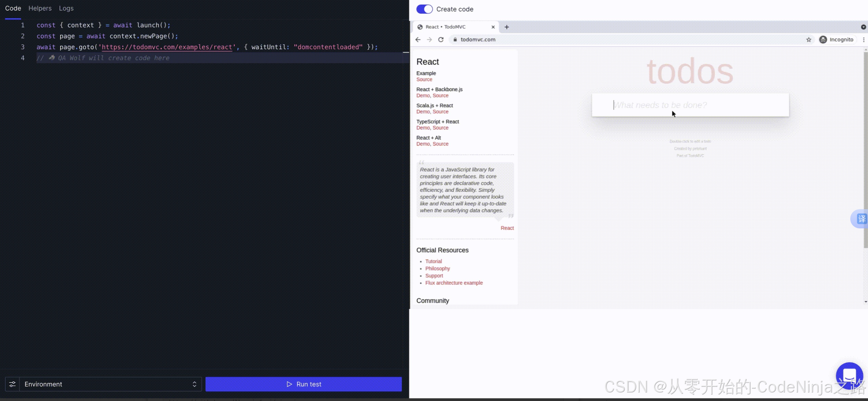Click the 'Created by petehunt' footer text
This screenshot has height=401, width=868.
coord(690,149)
